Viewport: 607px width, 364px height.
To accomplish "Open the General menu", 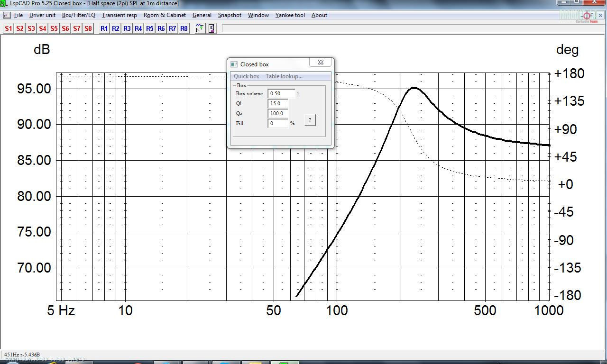I will pos(202,15).
